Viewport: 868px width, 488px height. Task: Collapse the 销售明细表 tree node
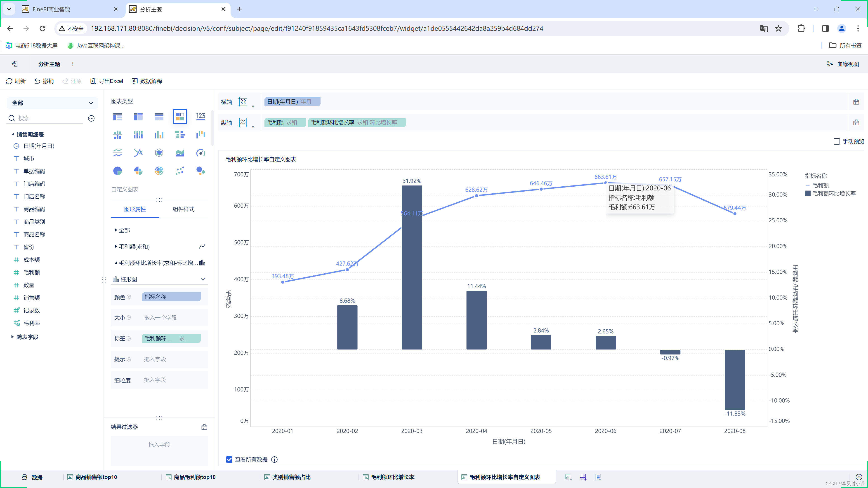click(x=12, y=134)
